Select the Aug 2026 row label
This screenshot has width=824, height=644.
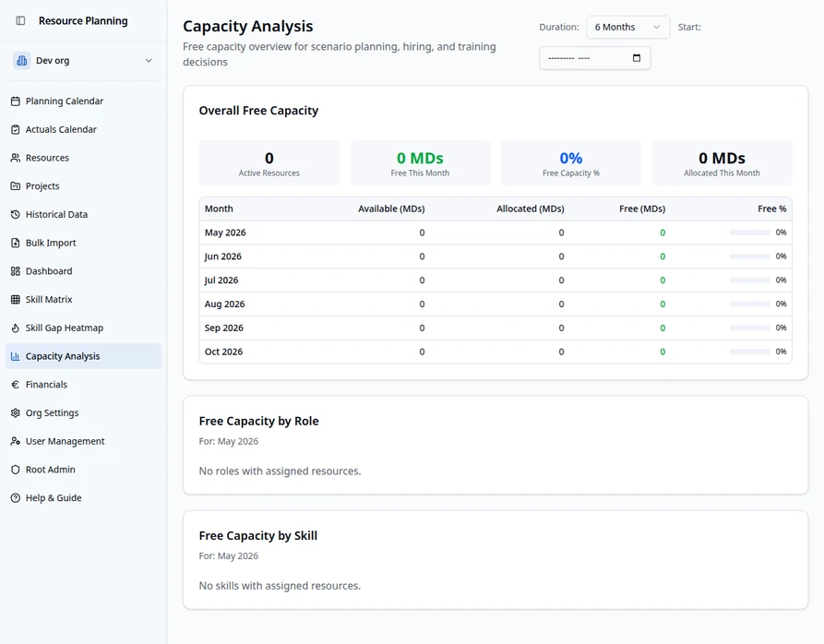pos(224,304)
